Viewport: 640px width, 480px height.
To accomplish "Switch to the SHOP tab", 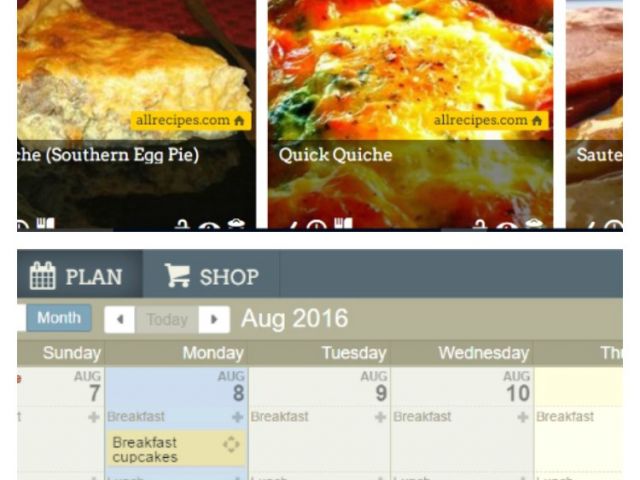I will [211, 274].
